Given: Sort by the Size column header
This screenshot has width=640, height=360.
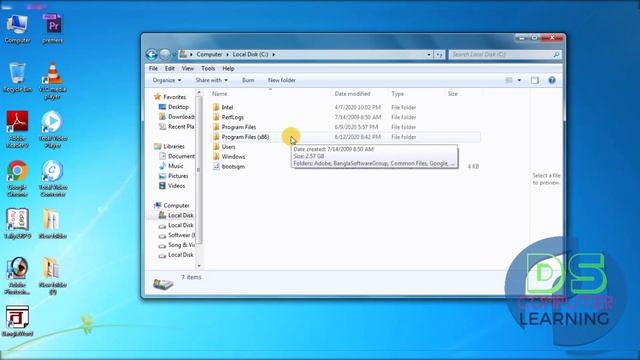Looking at the screenshot, I should [x=453, y=94].
